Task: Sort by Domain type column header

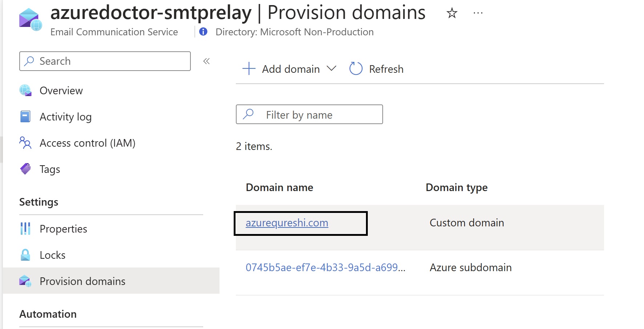Action: [456, 187]
